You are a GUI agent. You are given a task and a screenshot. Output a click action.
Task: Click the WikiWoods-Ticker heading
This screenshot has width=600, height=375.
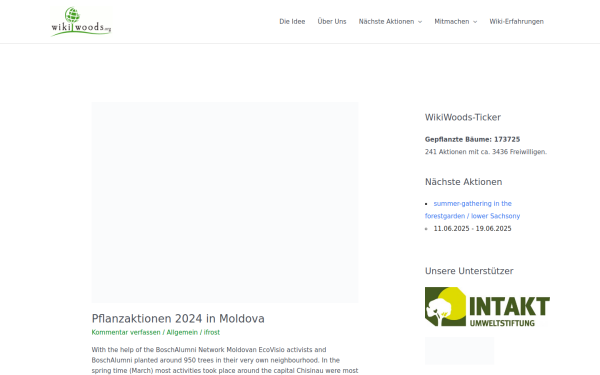click(x=463, y=117)
